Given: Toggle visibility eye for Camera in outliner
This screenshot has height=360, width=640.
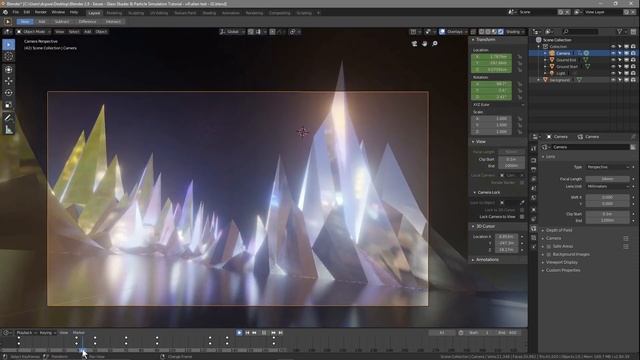Looking at the screenshot, I should click(x=613, y=53).
